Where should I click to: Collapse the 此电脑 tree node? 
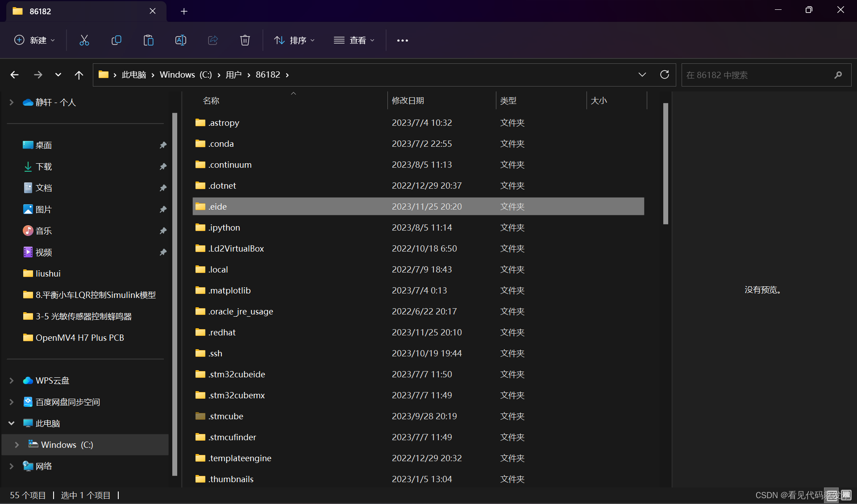[12, 423]
